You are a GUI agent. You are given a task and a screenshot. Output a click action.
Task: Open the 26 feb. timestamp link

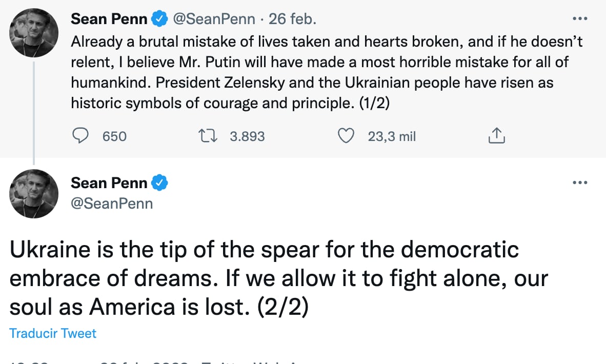tap(293, 19)
